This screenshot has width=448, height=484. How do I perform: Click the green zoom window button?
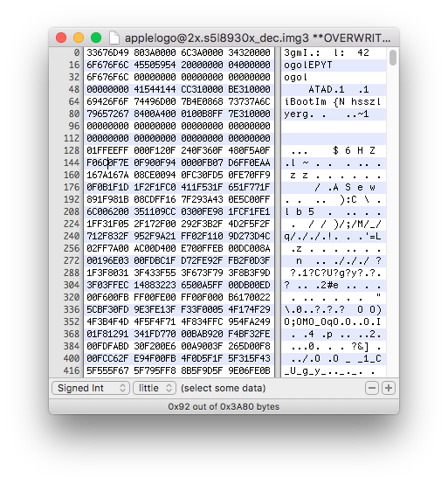point(96,38)
